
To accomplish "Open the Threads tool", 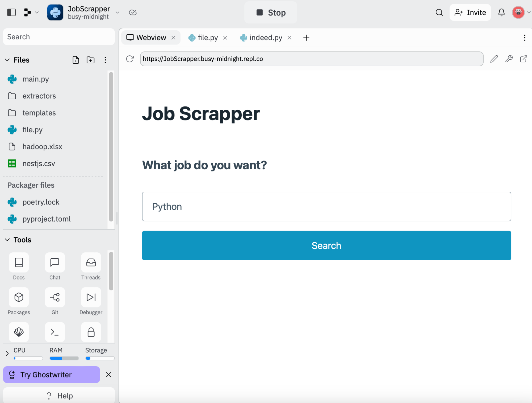I will [x=91, y=263].
